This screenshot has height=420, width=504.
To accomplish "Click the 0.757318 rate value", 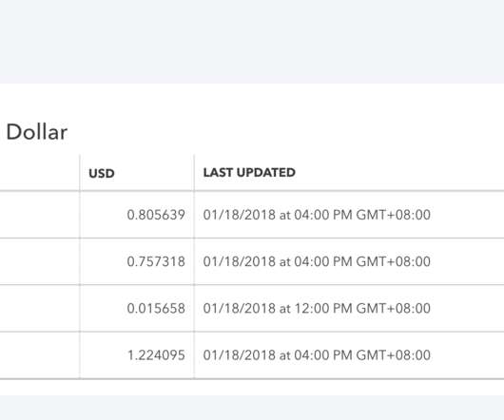I will [x=156, y=261].
